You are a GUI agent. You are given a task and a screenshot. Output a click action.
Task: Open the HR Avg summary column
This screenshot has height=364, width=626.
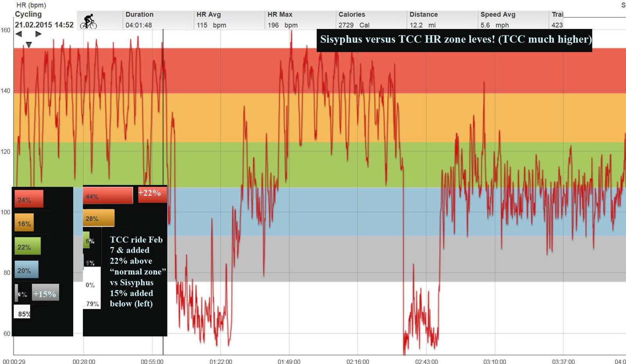(209, 14)
